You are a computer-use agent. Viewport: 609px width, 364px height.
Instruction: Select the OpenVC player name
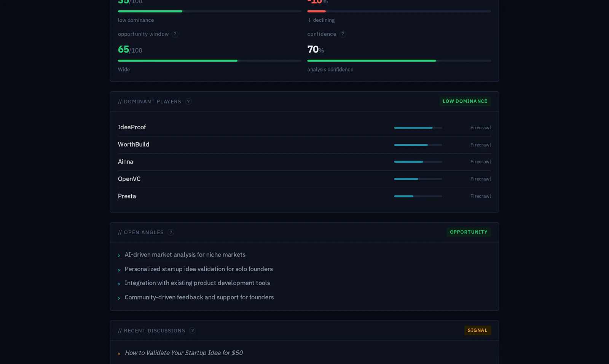pyautogui.click(x=129, y=179)
